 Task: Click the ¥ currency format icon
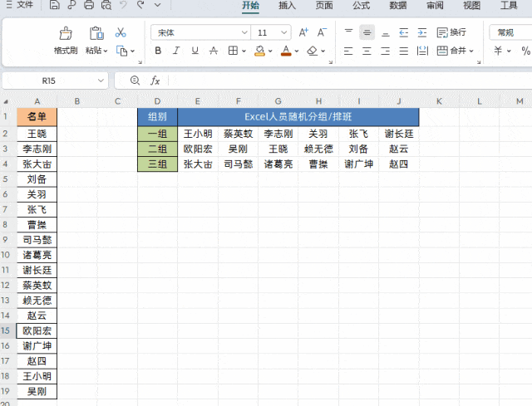(498, 51)
